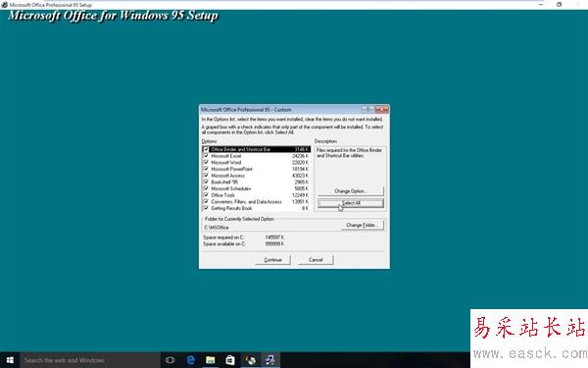Select Office Binder and Shortcut Bar label
This screenshot has height=368, width=588.
coord(240,149)
